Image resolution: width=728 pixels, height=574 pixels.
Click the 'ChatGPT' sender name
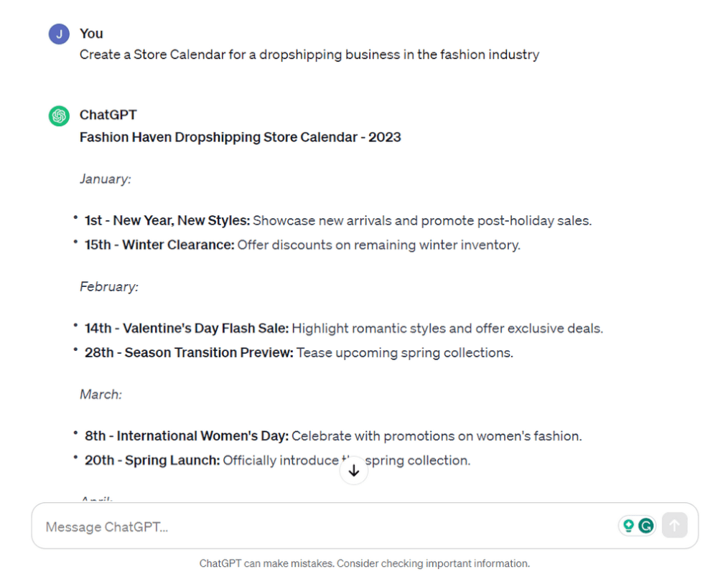click(x=108, y=115)
